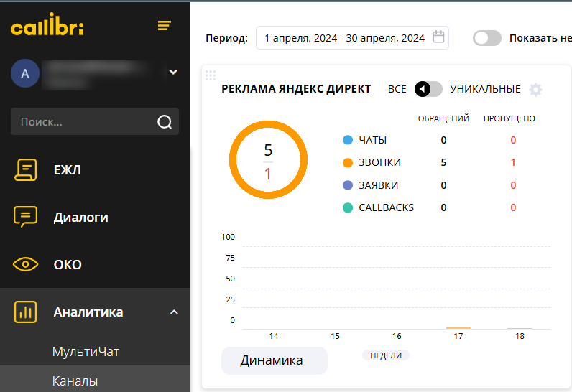Toggle ВСЕ / УНИКАЛЬНЫЕ switch
Image resolution: width=572 pixels, height=392 pixels.
pyautogui.click(x=428, y=89)
